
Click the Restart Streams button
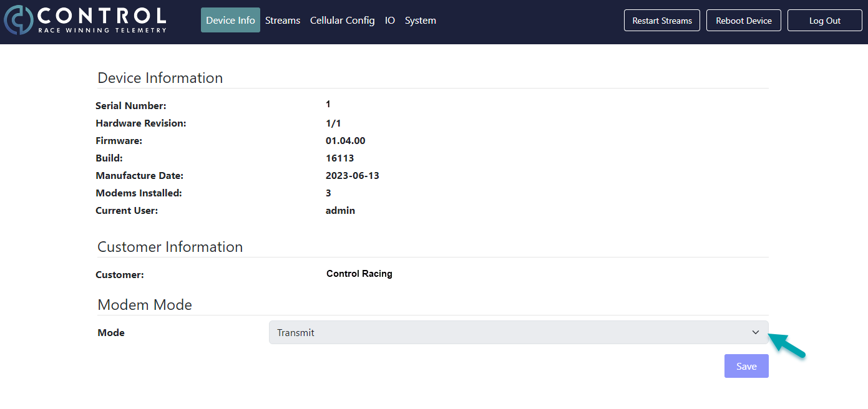click(661, 20)
